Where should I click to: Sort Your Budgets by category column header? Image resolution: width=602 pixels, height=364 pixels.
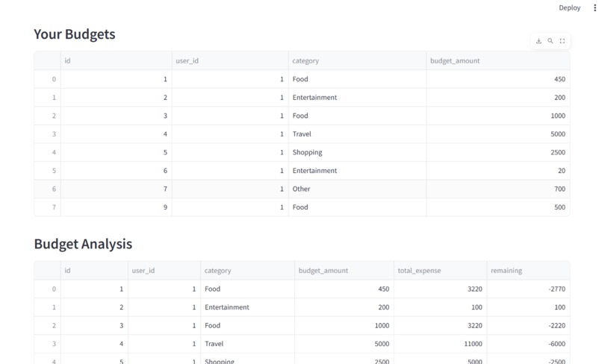(x=357, y=60)
